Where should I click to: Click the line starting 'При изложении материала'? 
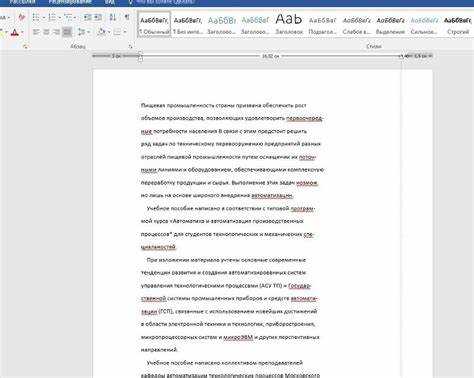coord(226,260)
